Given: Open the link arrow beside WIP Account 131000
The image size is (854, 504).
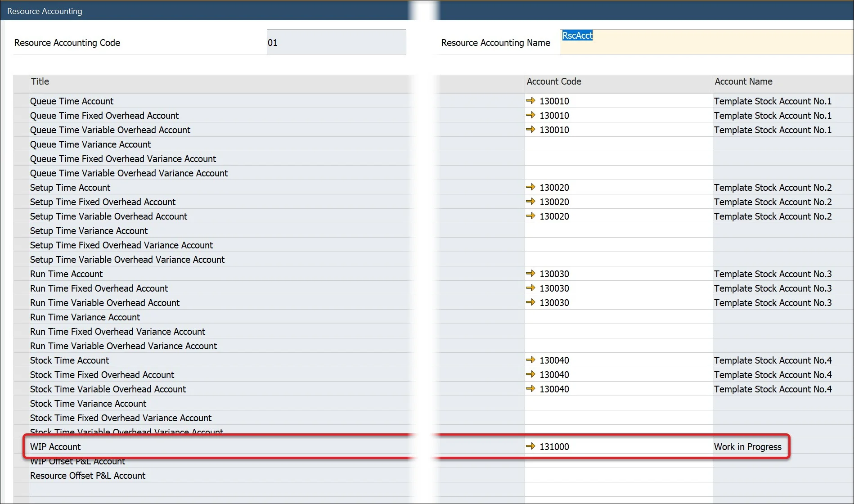Looking at the screenshot, I should tap(531, 446).
